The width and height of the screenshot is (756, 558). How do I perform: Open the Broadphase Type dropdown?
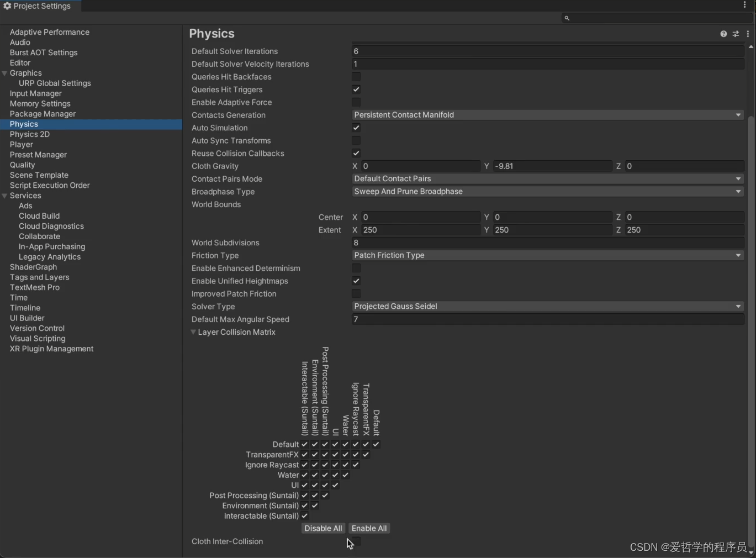(547, 191)
